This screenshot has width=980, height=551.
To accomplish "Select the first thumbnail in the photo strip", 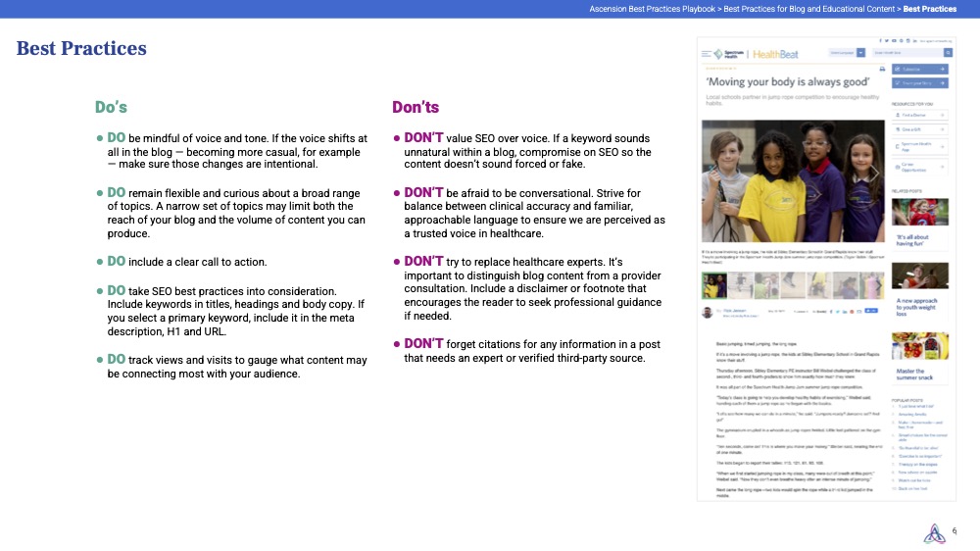I will (715, 285).
